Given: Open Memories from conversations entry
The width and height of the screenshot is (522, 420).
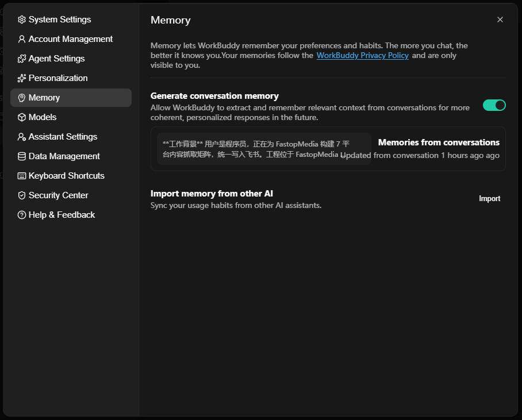Looking at the screenshot, I should (x=328, y=149).
